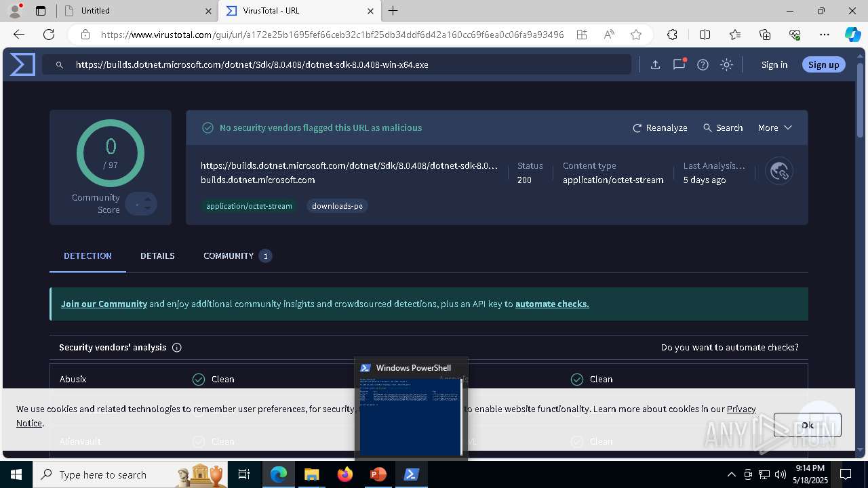
Task: Open Browser essentials heart icon
Action: (795, 35)
